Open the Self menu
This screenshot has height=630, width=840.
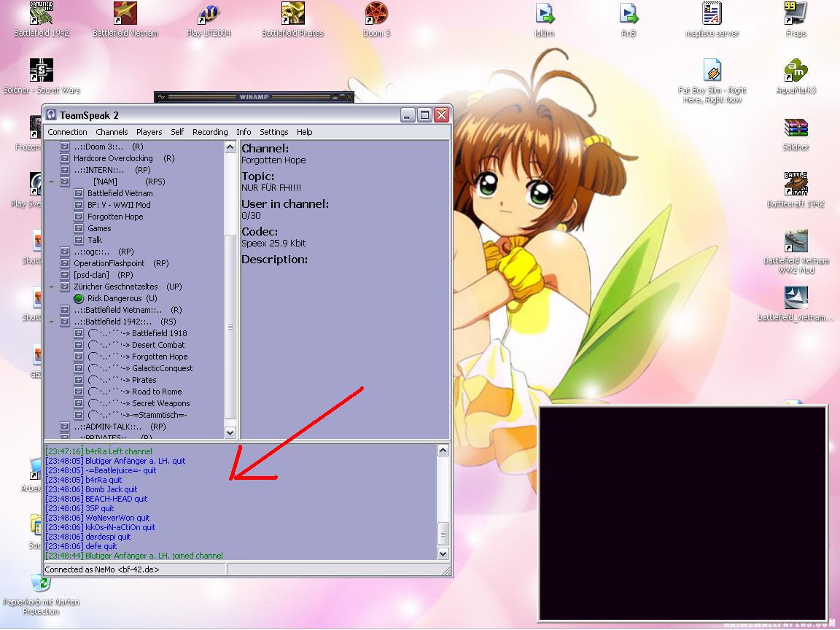pos(176,132)
